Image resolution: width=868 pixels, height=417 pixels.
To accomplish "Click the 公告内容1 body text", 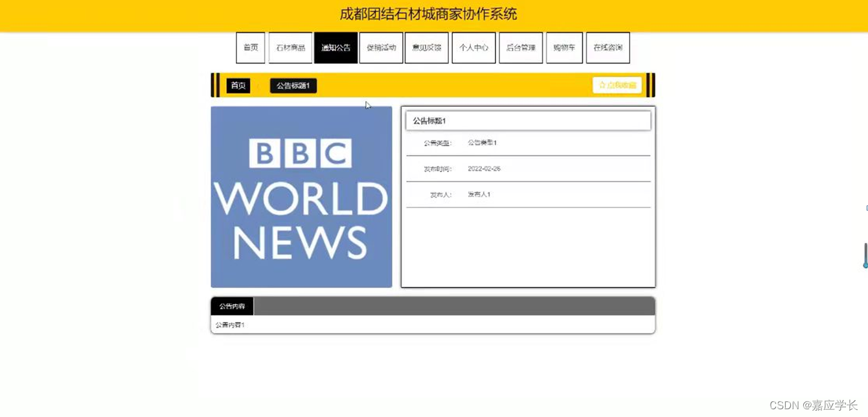I will click(x=230, y=325).
